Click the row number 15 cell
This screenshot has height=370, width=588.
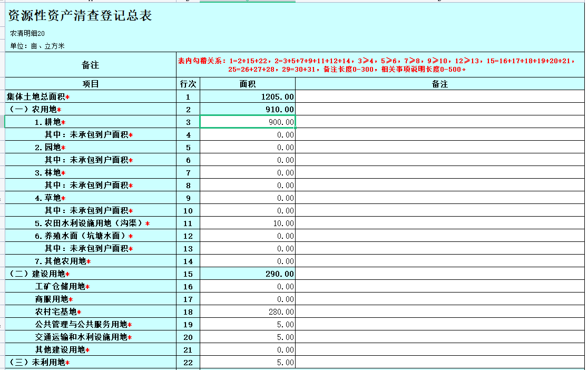(x=188, y=274)
